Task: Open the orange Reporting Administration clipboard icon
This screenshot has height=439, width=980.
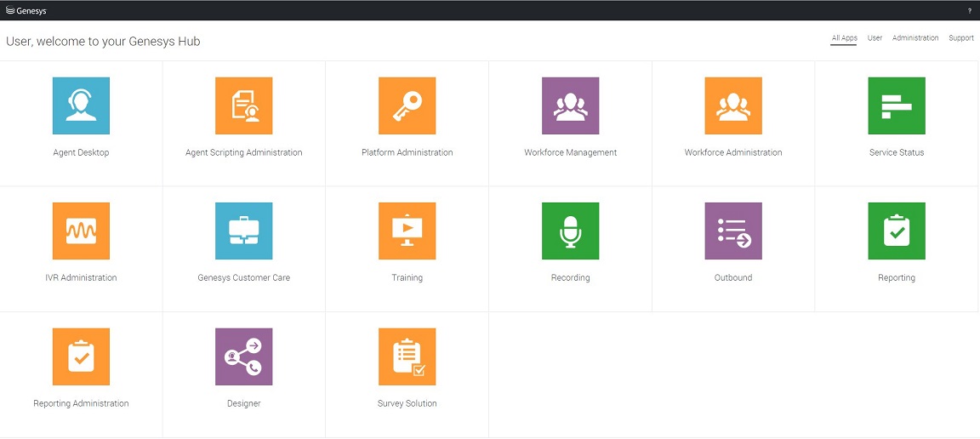Action: [x=82, y=356]
